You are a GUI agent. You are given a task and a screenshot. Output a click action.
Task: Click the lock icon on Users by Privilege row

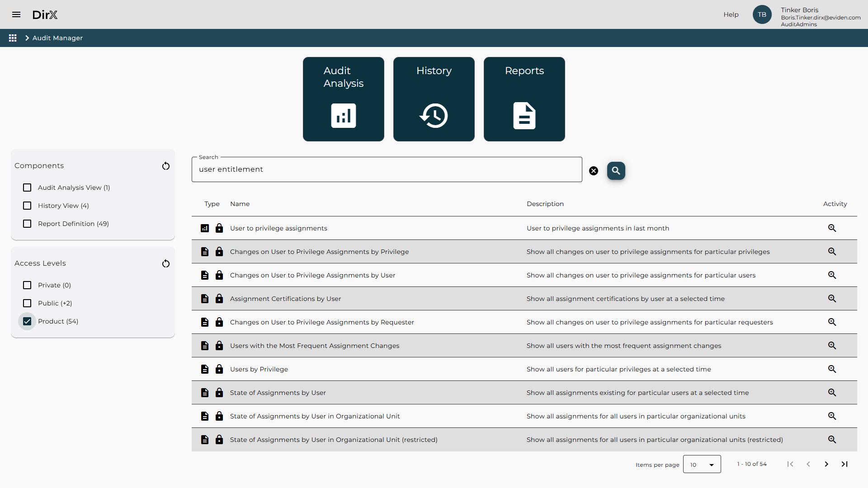click(220, 369)
